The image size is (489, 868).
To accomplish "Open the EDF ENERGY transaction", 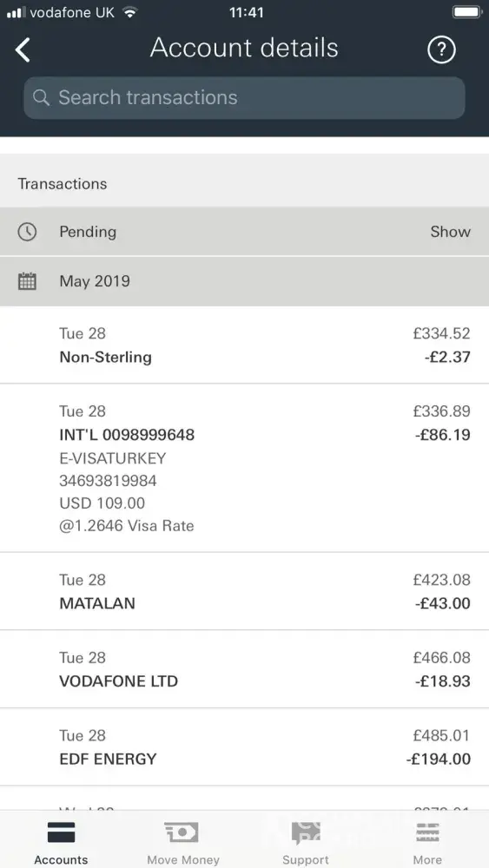I will (244, 746).
